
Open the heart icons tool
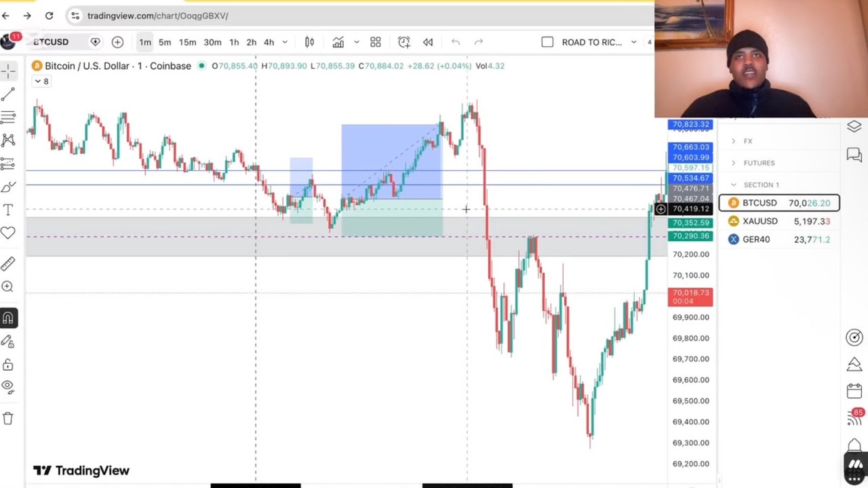point(8,233)
